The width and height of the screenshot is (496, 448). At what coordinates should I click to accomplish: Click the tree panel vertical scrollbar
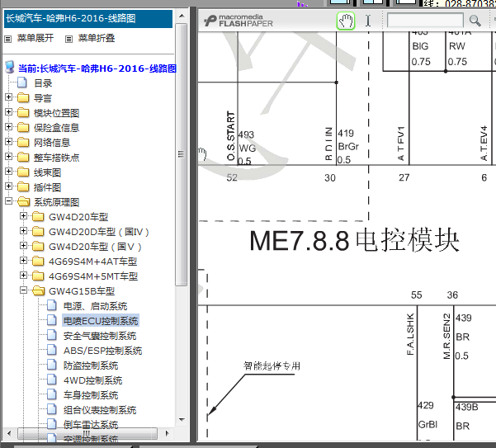pyautogui.click(x=182, y=165)
